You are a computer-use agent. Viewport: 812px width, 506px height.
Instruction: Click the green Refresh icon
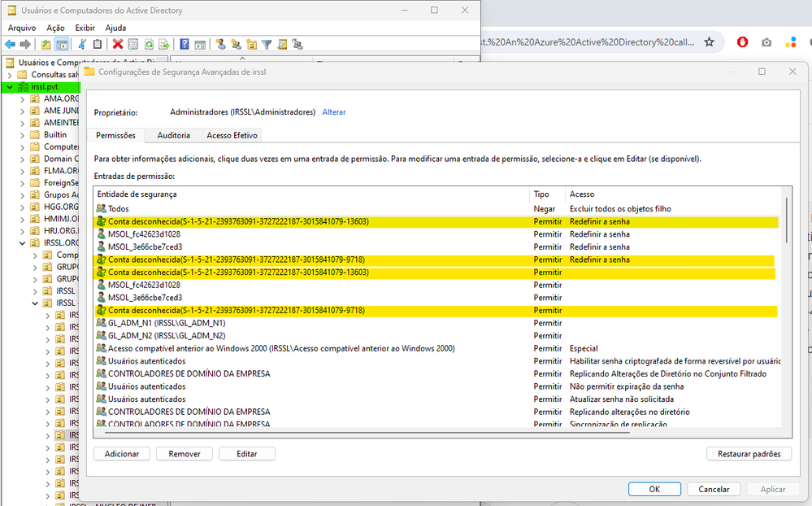[x=149, y=45]
